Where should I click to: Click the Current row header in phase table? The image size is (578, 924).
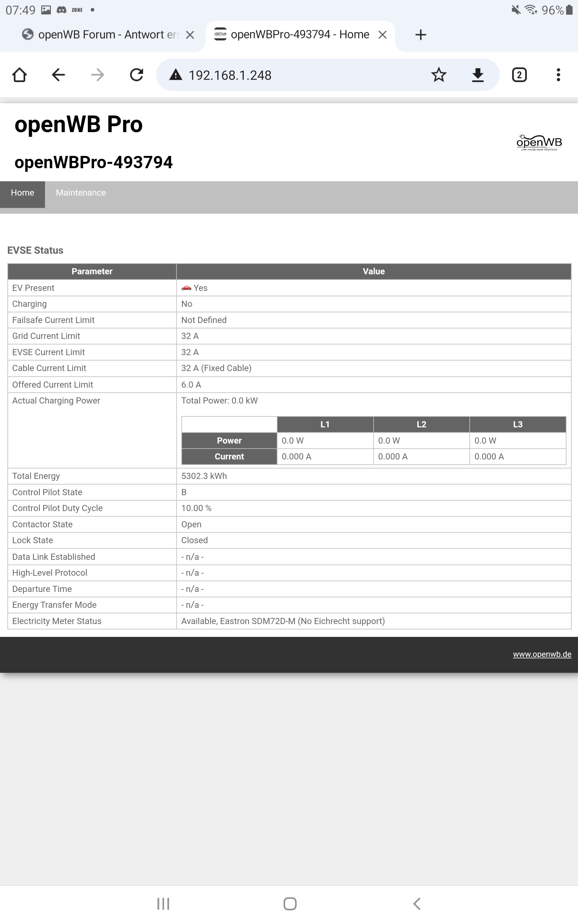(x=229, y=457)
